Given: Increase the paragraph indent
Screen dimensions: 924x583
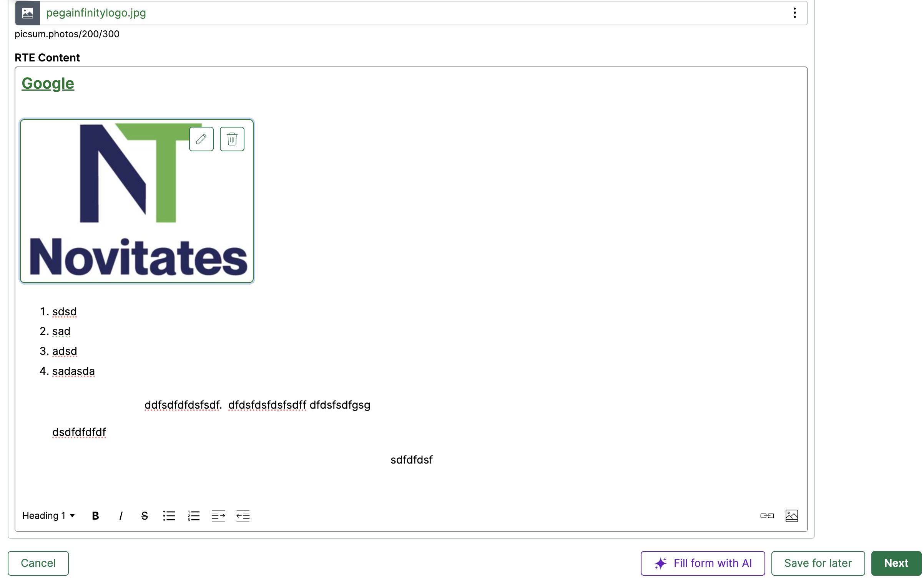Looking at the screenshot, I should tap(218, 516).
